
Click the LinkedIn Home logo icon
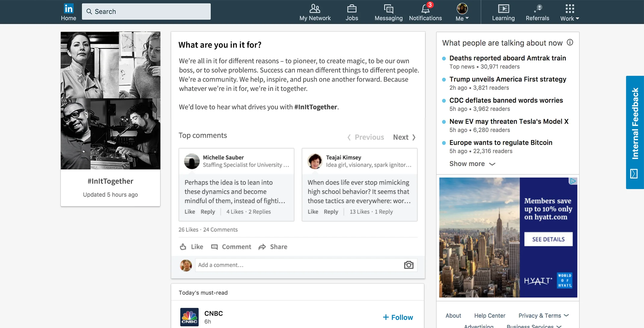click(x=69, y=9)
